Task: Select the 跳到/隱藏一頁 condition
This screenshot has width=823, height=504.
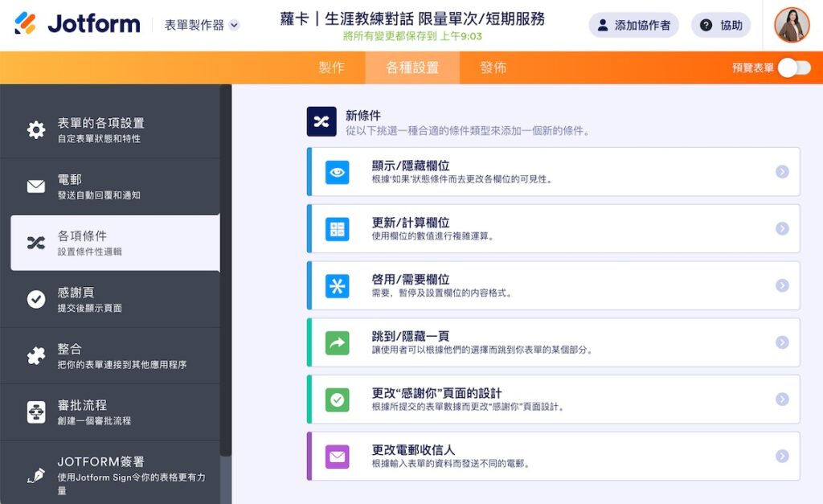Action: pyautogui.click(x=554, y=342)
